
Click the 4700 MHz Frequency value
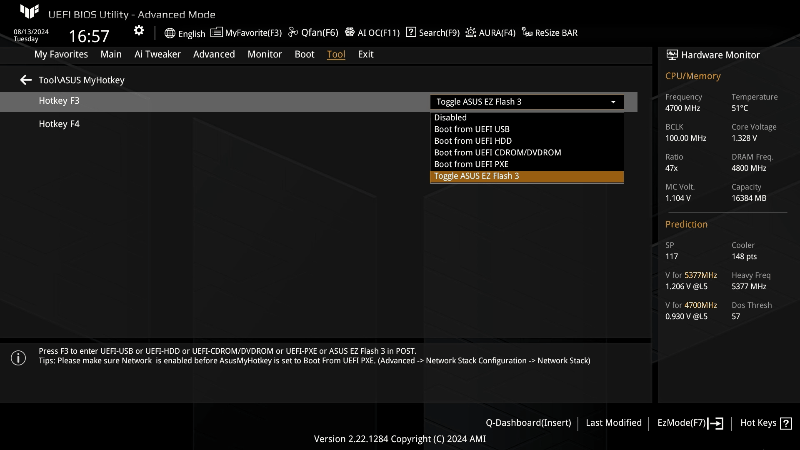point(683,108)
